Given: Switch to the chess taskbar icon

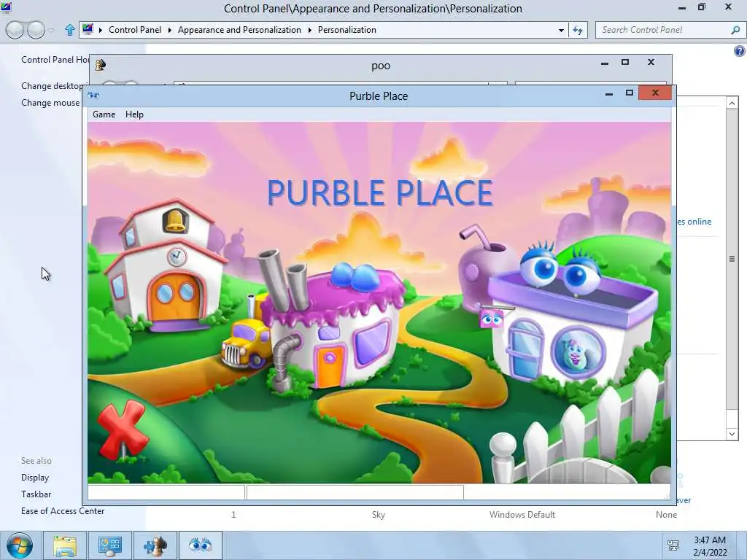Looking at the screenshot, I should (155, 545).
